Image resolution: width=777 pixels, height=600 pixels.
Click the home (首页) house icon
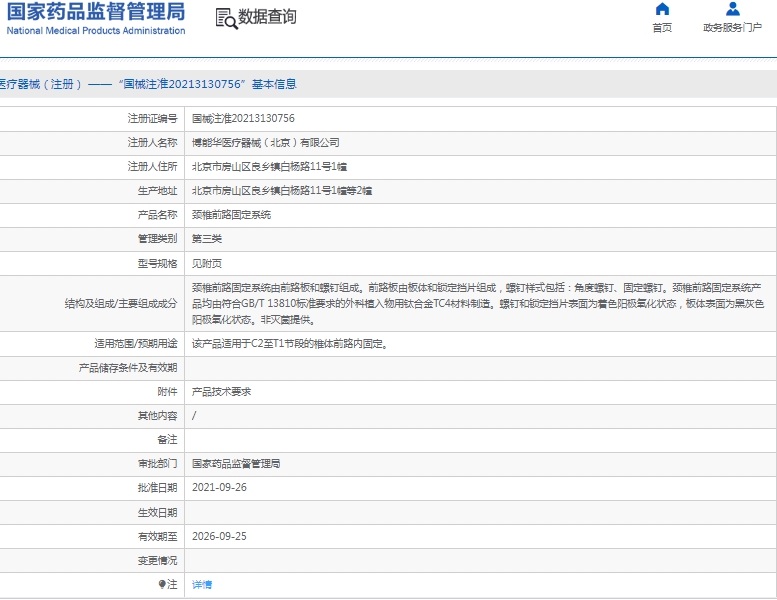662,9
